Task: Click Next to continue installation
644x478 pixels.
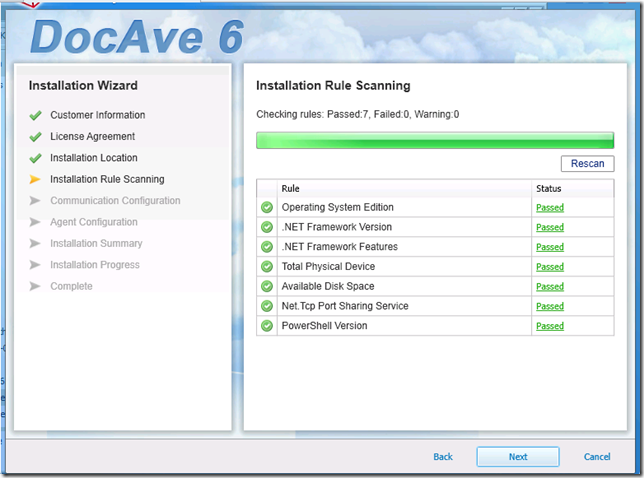Action: click(x=518, y=457)
